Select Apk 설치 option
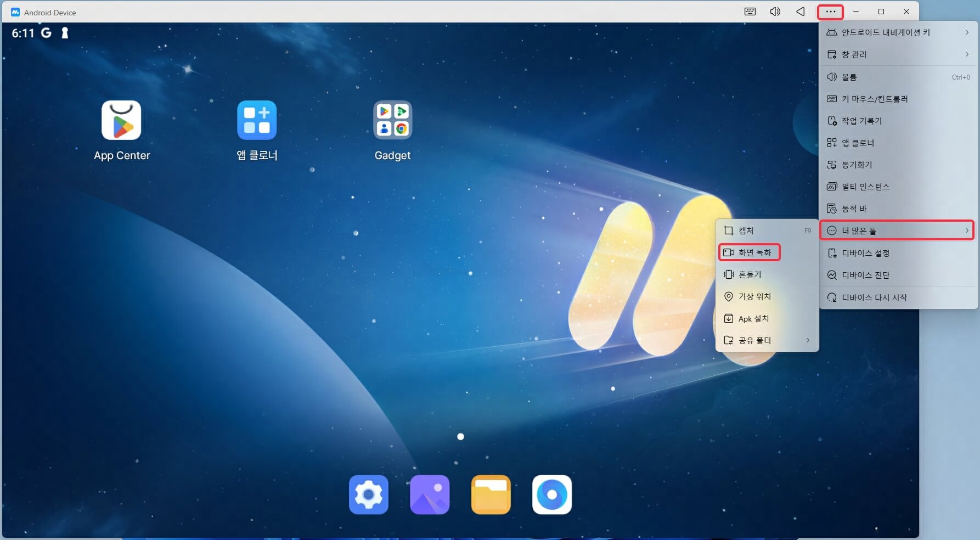The image size is (980, 540). click(x=767, y=319)
